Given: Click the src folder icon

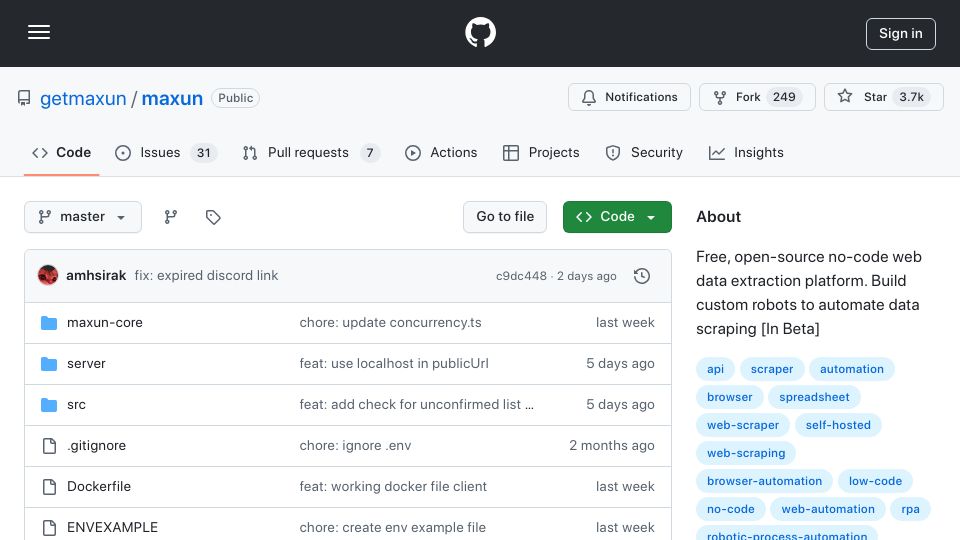Looking at the screenshot, I should (49, 405).
